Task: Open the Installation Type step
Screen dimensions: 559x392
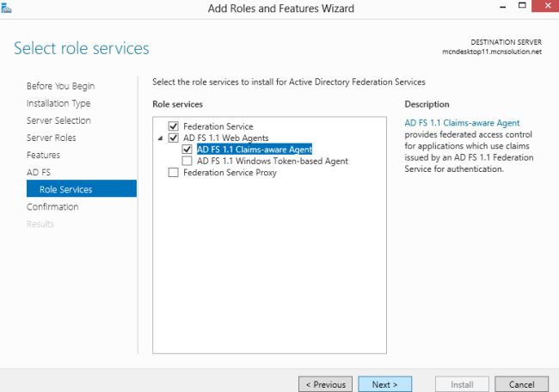Action: tap(58, 103)
